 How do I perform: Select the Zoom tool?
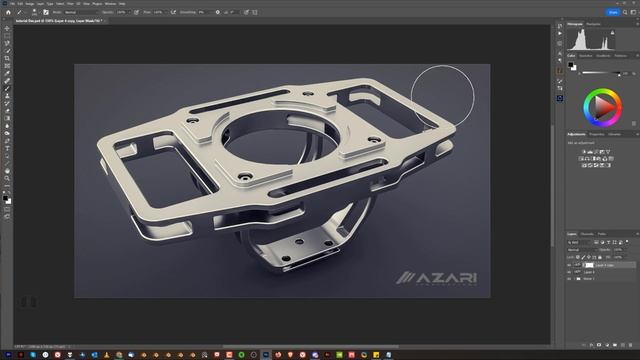tap(7, 178)
